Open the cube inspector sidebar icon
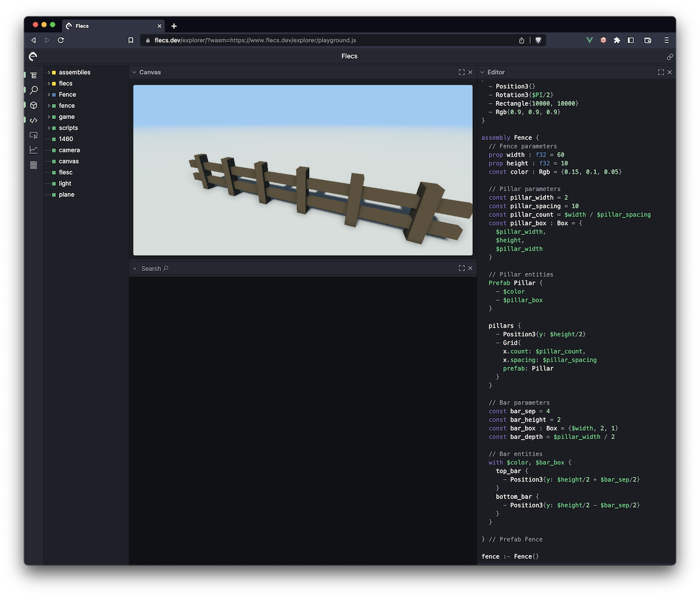The image size is (700, 597). coord(33,106)
